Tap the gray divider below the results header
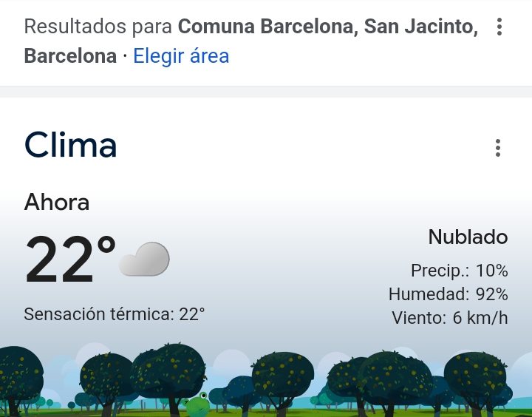Screen dimensions: 532x417 click(266, 92)
